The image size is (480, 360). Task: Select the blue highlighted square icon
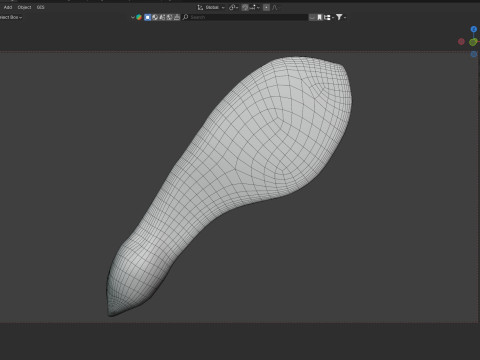coord(148,17)
